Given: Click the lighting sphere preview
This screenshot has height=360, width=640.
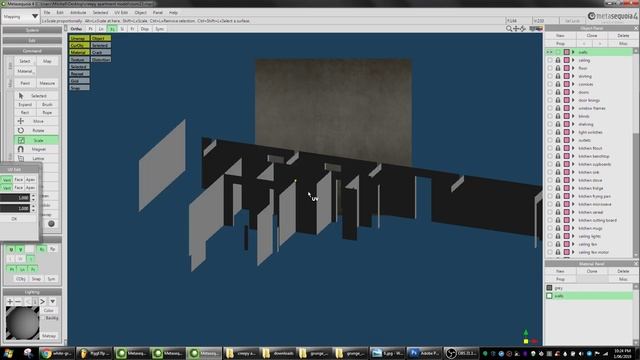Looking at the screenshot, I should 22,323.
